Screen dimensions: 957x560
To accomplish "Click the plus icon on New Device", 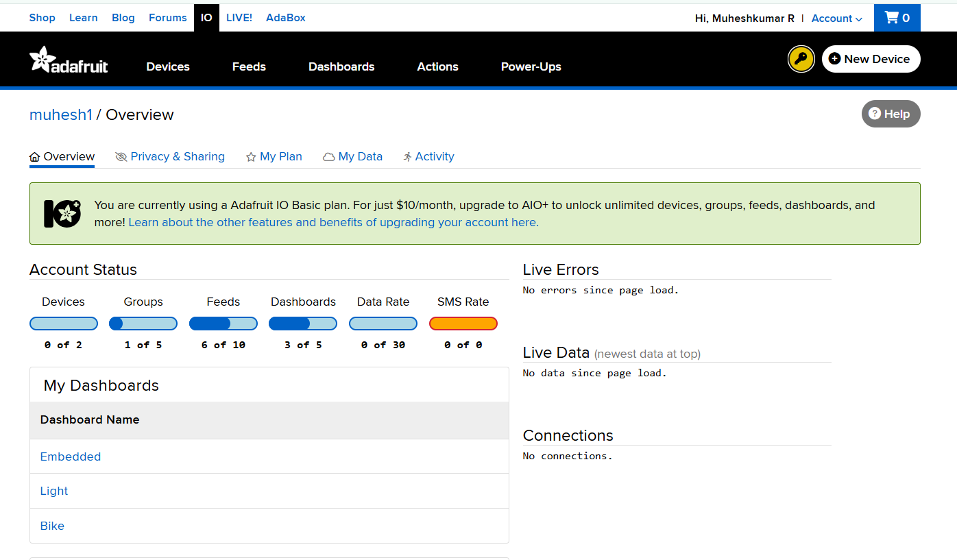I will [x=834, y=59].
